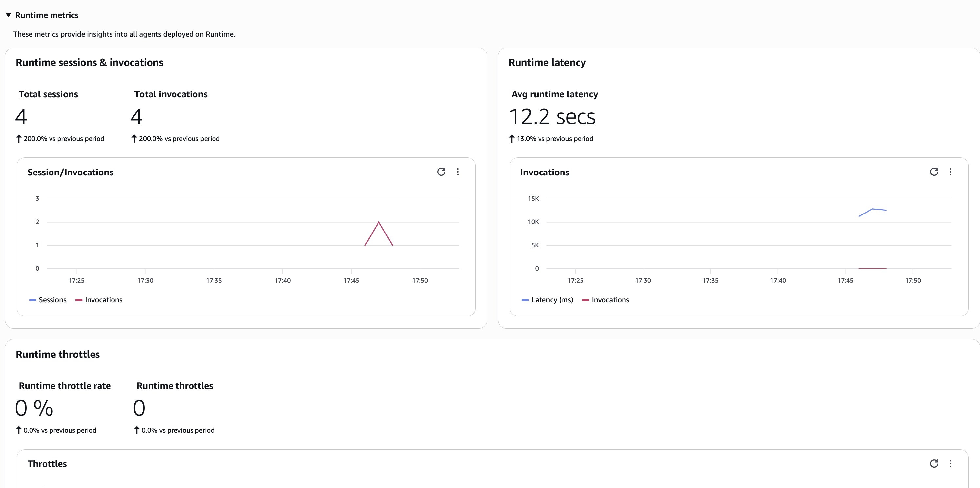Click the Total sessions value

click(x=21, y=116)
